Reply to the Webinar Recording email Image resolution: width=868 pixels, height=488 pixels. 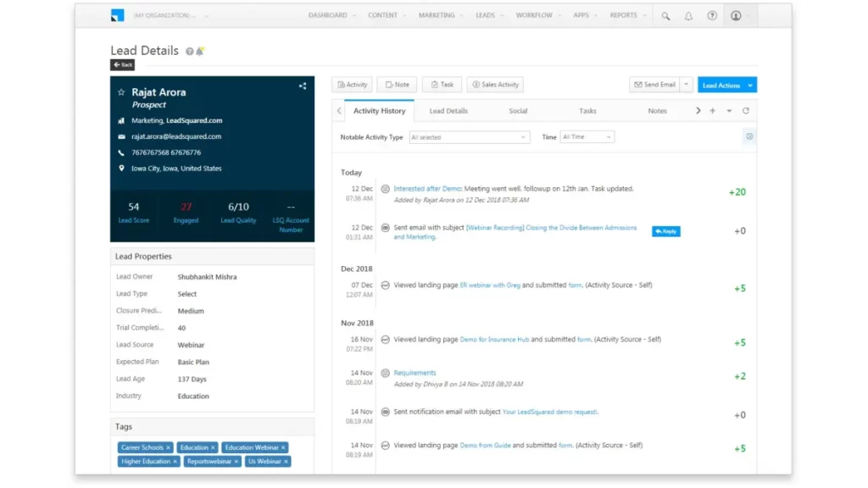point(665,230)
